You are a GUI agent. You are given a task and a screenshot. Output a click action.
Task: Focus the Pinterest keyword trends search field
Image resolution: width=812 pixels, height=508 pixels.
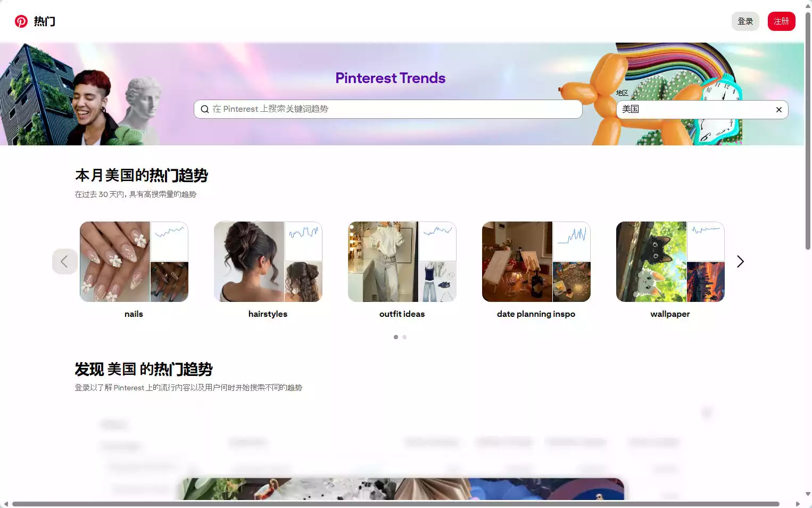point(388,109)
